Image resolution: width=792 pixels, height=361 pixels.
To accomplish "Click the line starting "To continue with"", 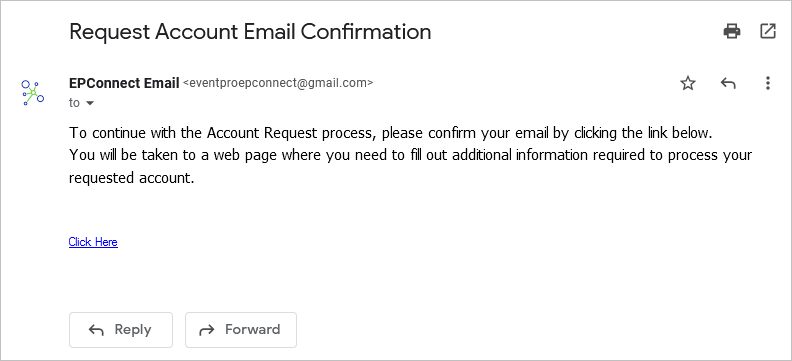I will tap(390, 133).
